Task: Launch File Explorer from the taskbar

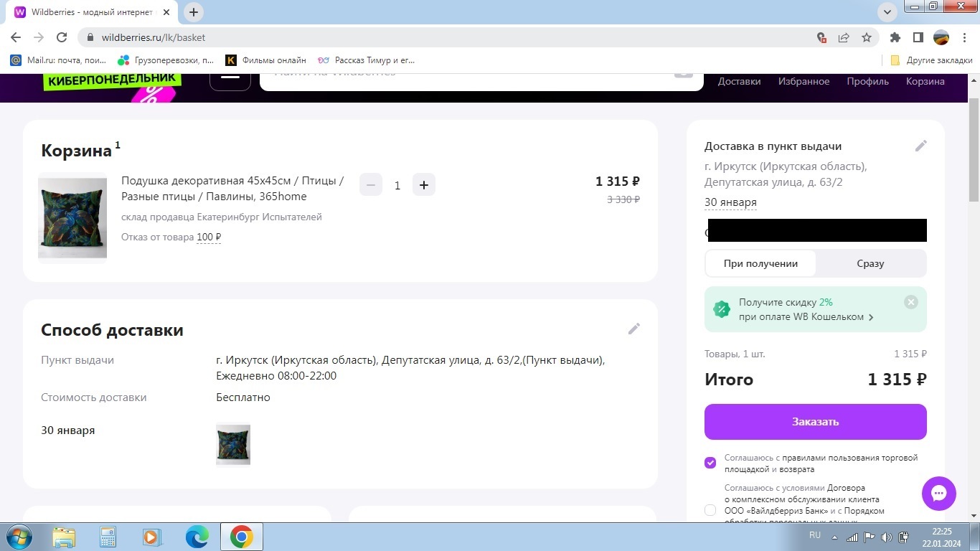Action: [x=64, y=537]
